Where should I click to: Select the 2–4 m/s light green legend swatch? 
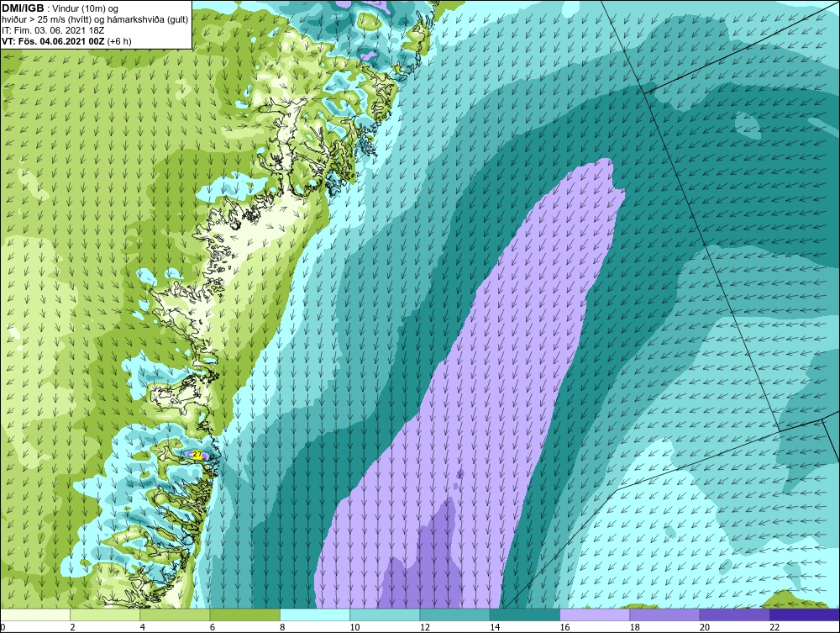105,615
